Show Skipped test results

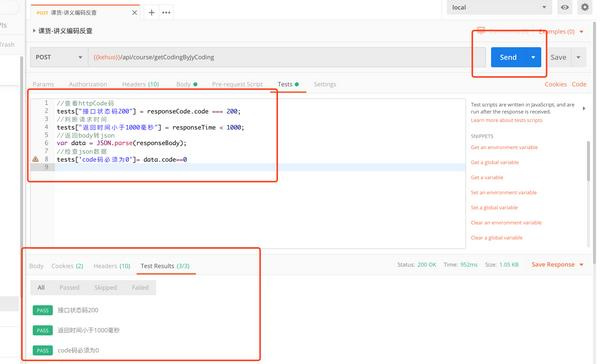(106, 287)
